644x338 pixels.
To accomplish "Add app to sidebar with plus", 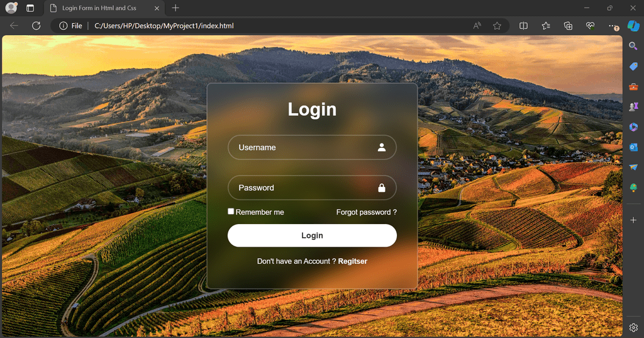I will (x=633, y=220).
